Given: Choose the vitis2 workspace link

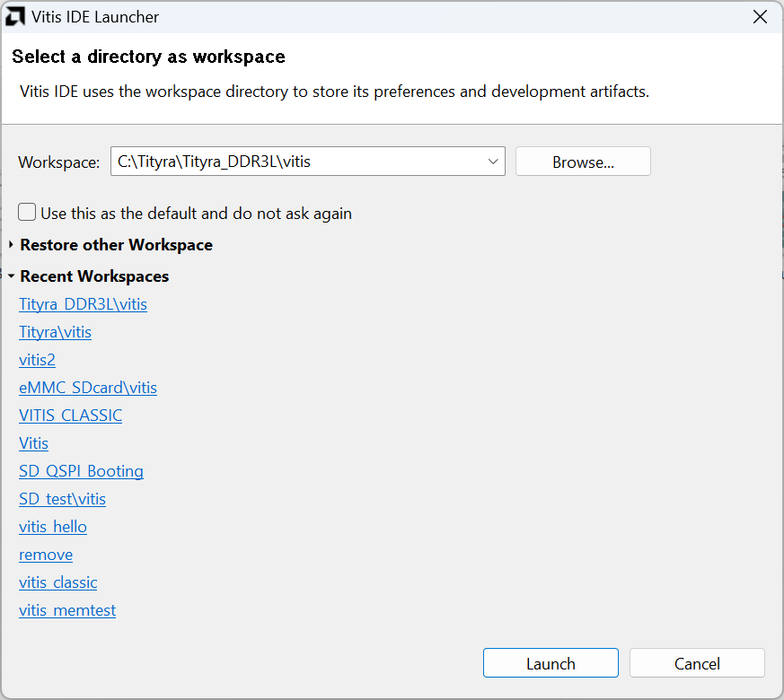Looking at the screenshot, I should [x=37, y=360].
